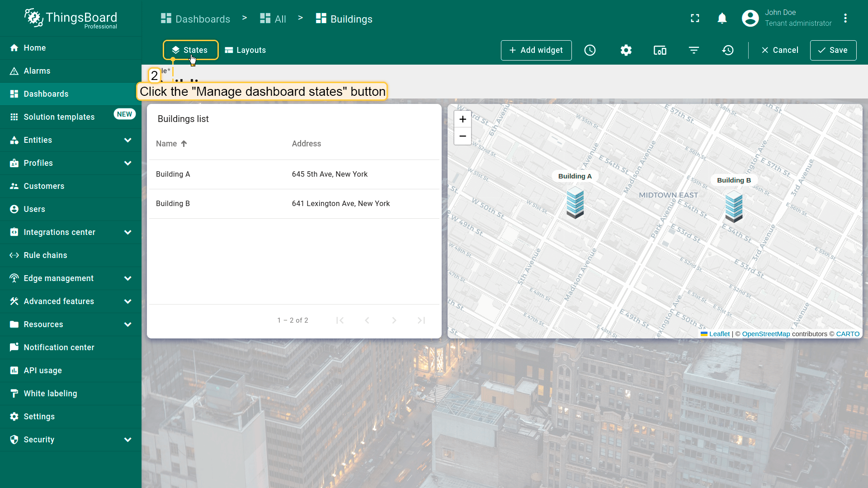Open dashboard settings gear icon

click(626, 50)
